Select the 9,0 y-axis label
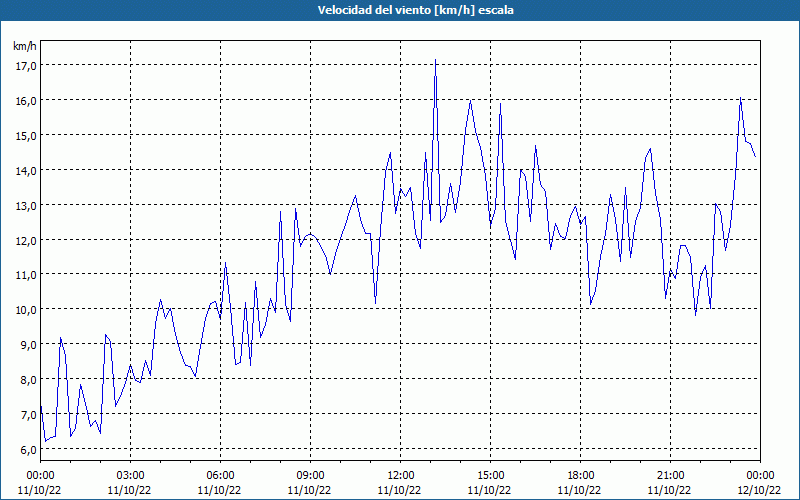 pyautogui.click(x=28, y=345)
